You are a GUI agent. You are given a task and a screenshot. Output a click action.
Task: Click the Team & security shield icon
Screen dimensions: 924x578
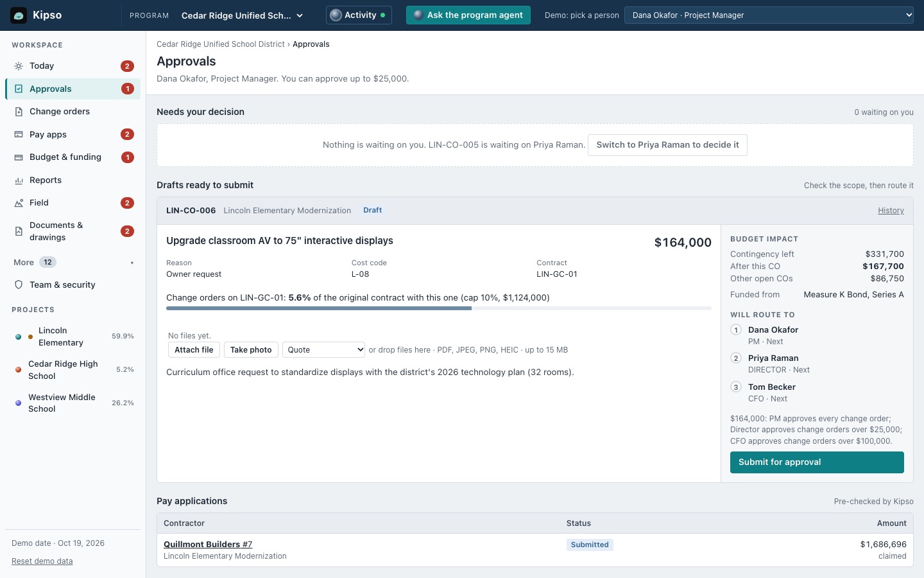[x=19, y=285]
